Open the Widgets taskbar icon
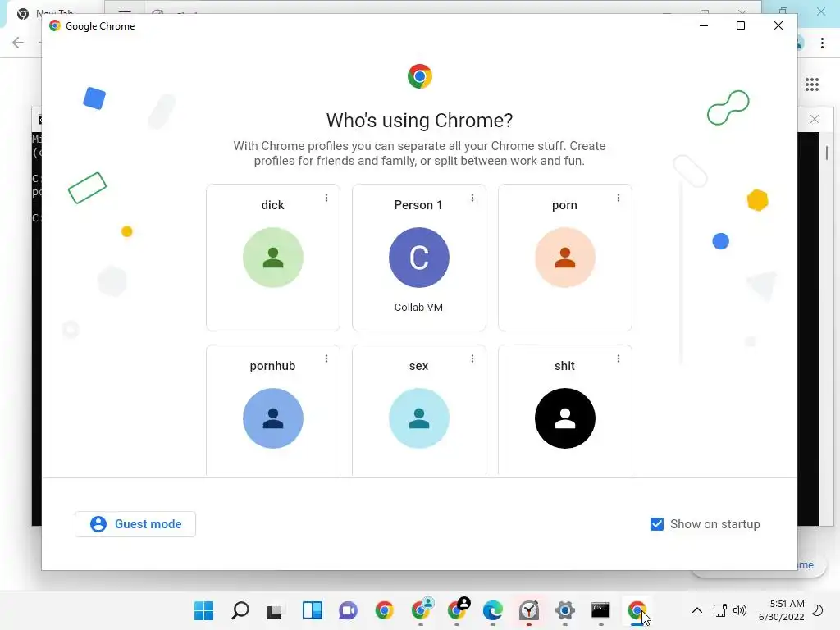The height and width of the screenshot is (630, 840). [x=313, y=610]
